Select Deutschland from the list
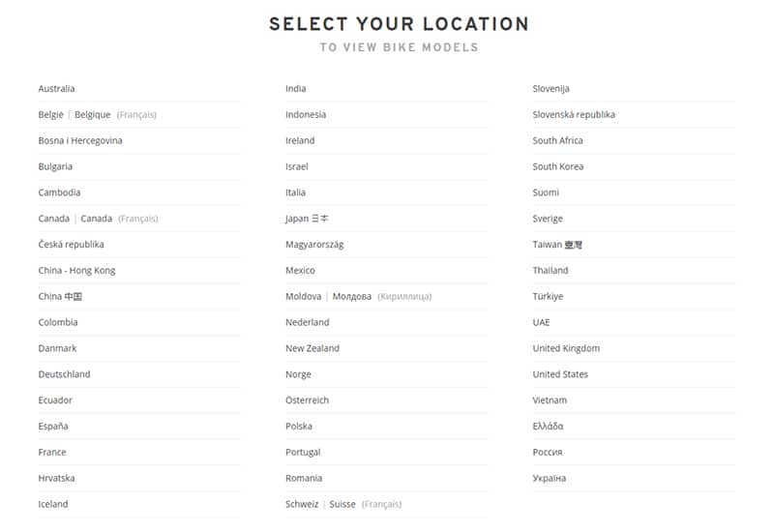The height and width of the screenshot is (532, 774). 64,374
